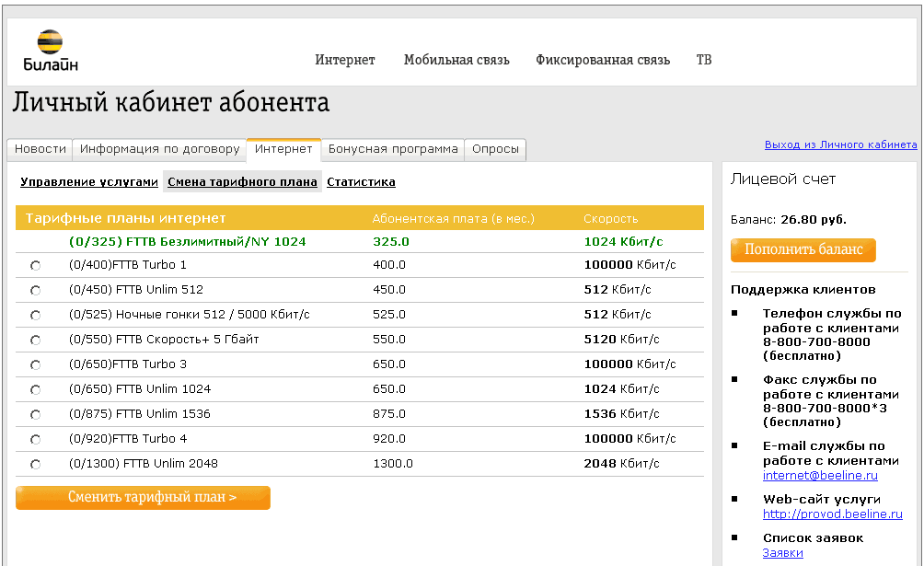924x566 pixels.
Task: Click the 550.0 monthly fee value
Action: pos(389,339)
